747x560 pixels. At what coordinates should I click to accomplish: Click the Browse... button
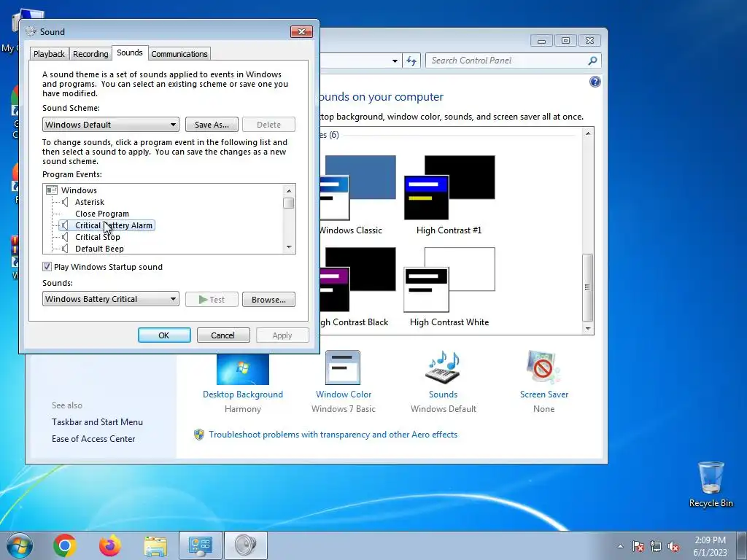[x=268, y=300]
